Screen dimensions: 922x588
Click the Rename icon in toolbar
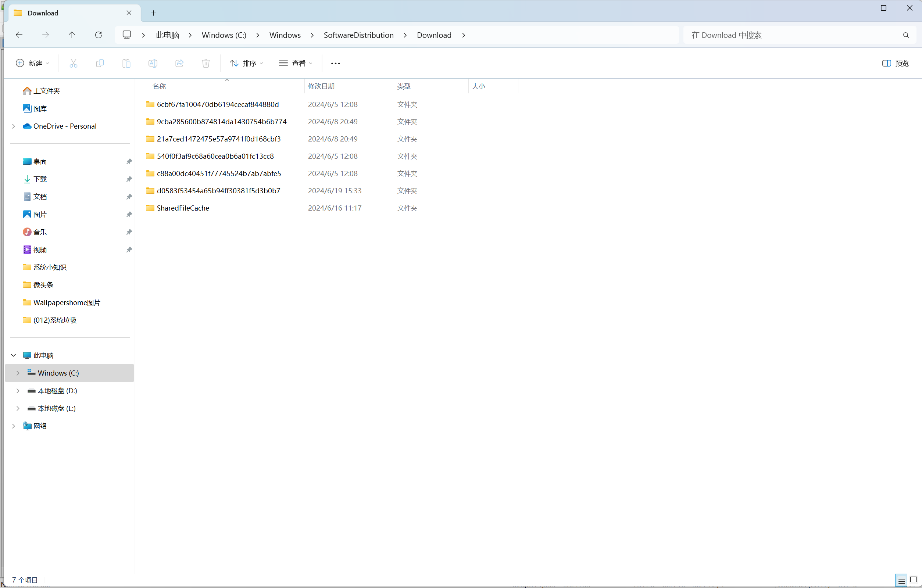[153, 63]
